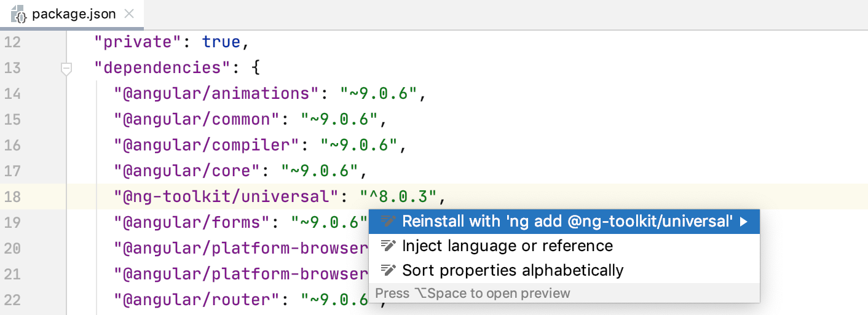Click "@angular/animations" key
The width and height of the screenshot is (868, 315).
tap(217, 93)
